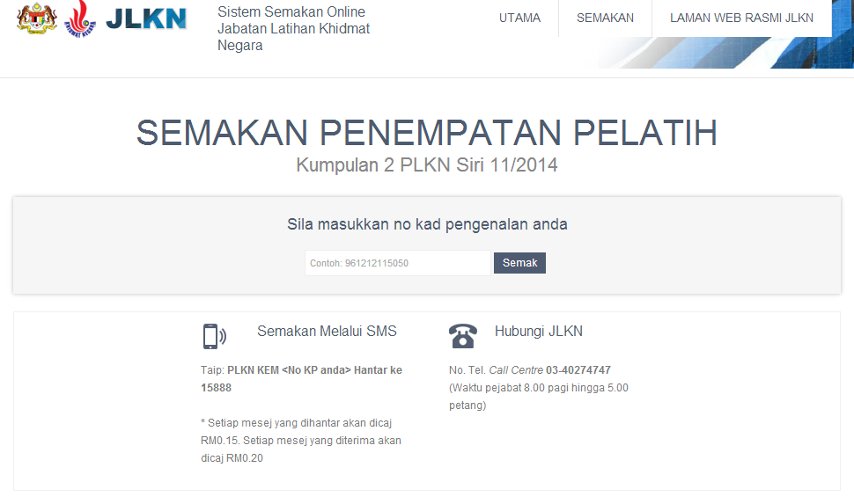Click the Semak button
854x504 pixels.
click(x=519, y=263)
